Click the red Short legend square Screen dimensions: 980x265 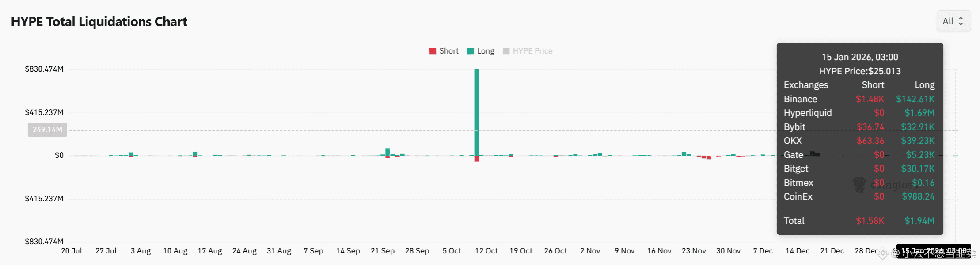pyautogui.click(x=433, y=51)
